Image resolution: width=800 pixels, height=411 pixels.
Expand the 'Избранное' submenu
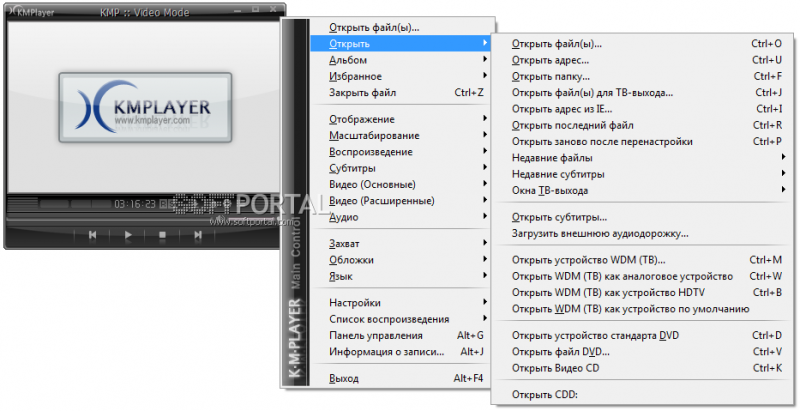click(399, 76)
